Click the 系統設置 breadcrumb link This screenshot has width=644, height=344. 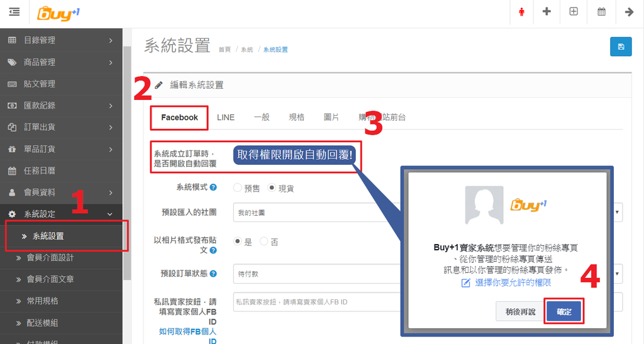[x=275, y=50]
